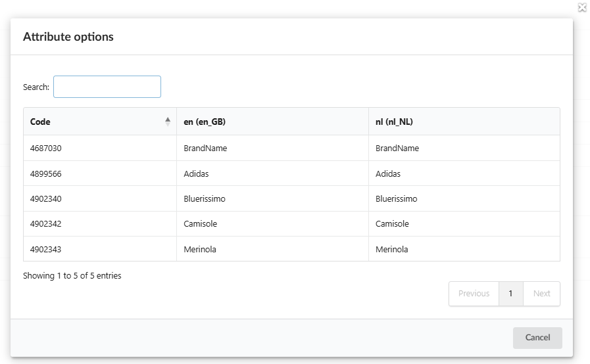
Task: Click the Dutch Merinola label
Action: point(392,250)
